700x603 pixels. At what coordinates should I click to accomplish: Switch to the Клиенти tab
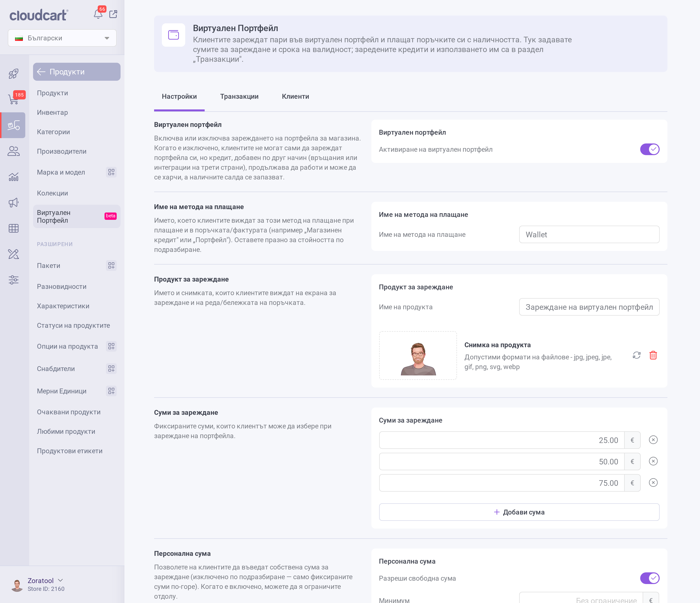point(295,97)
